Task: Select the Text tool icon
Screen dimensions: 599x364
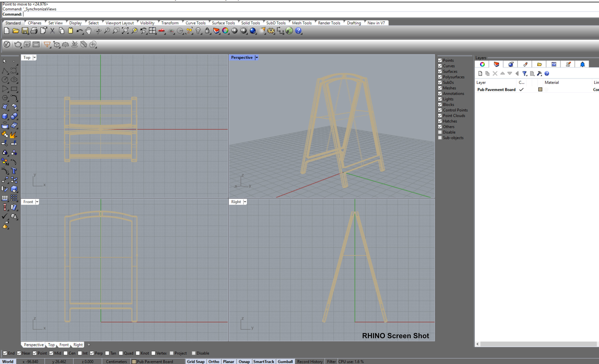Action: tap(14, 171)
